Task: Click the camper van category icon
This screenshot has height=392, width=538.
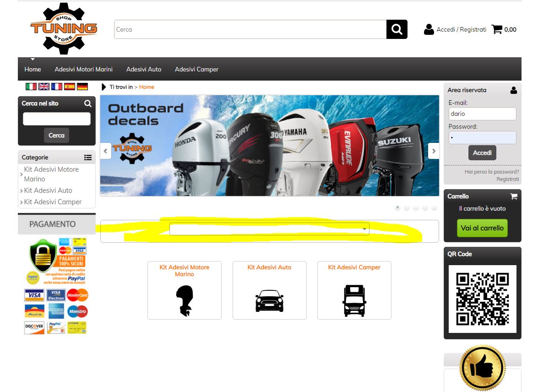Action: (354, 300)
